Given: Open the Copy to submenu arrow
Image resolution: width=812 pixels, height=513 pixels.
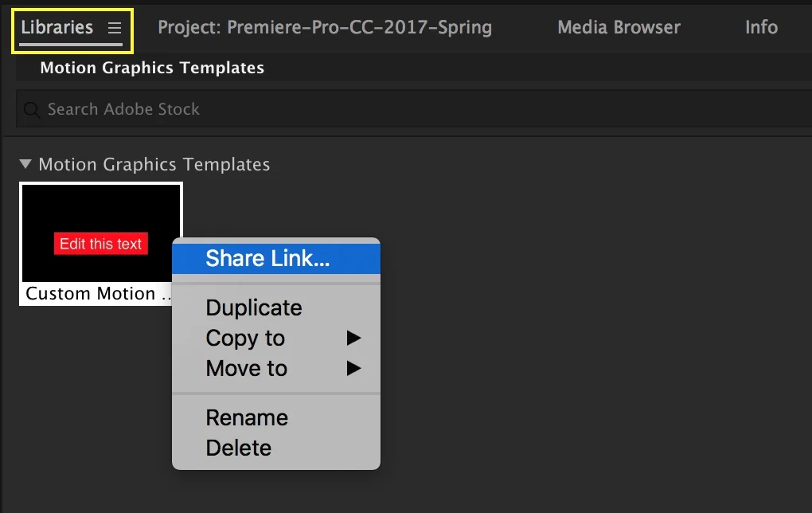Looking at the screenshot, I should tap(353, 339).
